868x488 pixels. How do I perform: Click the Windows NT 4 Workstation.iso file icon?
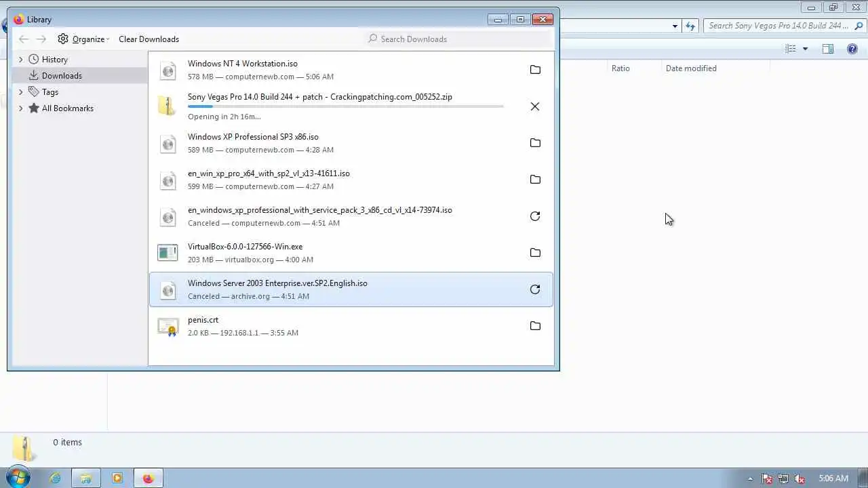pos(167,70)
